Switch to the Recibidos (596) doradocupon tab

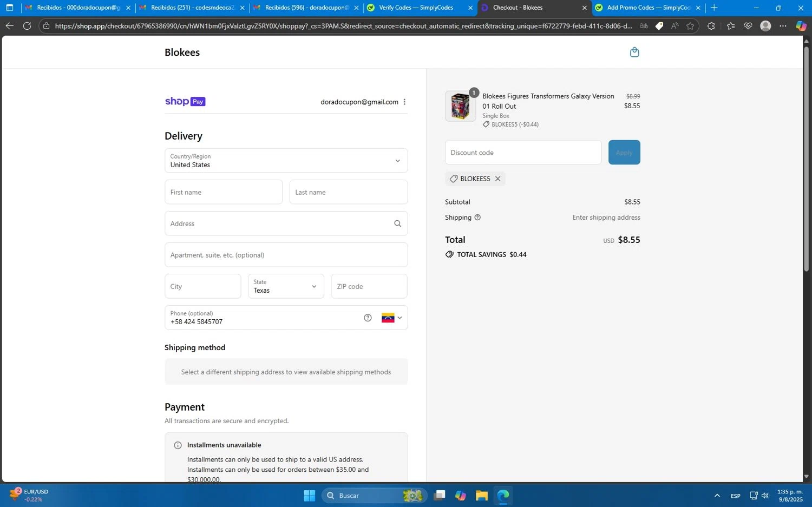(306, 8)
